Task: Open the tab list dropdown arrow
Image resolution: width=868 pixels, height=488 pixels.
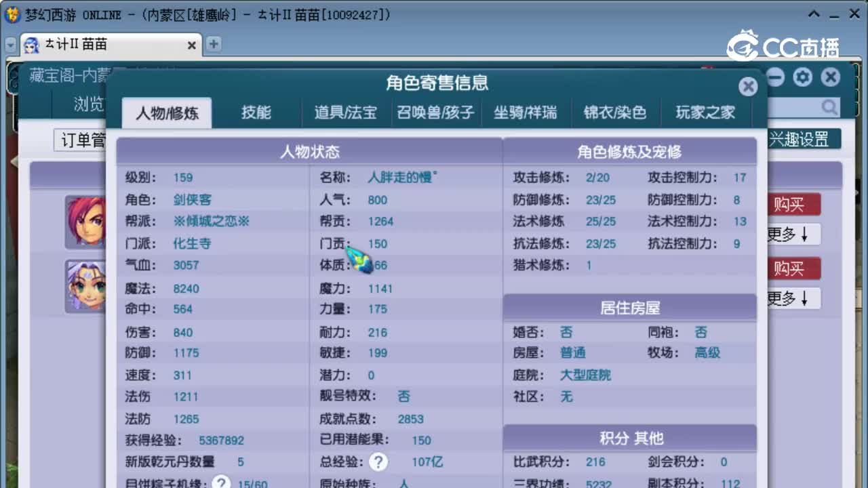Action: tap(10, 45)
